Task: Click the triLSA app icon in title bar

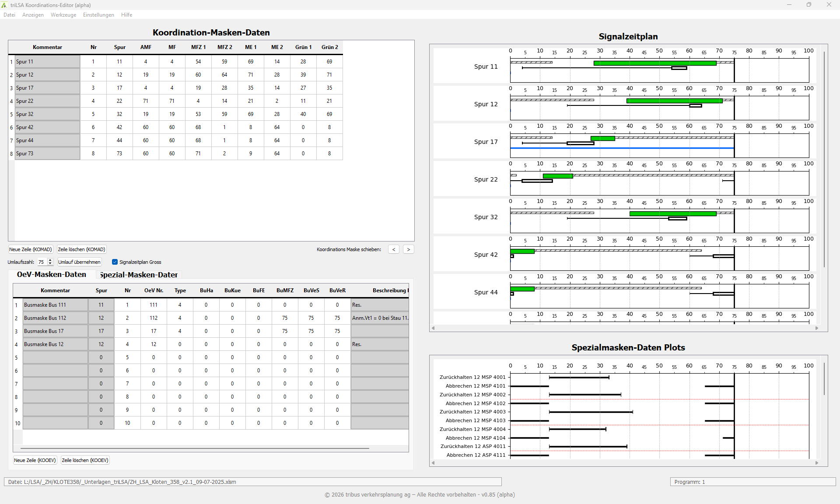Action: (x=4, y=5)
